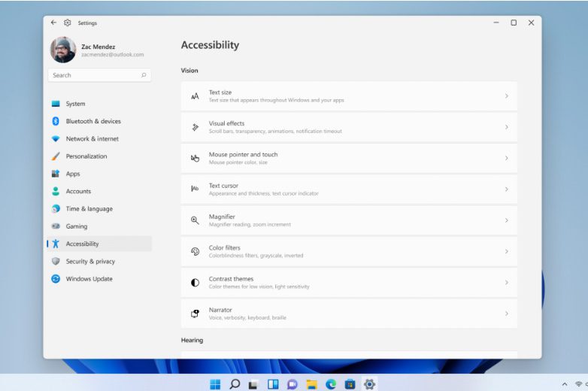Show hidden tray icons chevron

[x=565, y=384]
